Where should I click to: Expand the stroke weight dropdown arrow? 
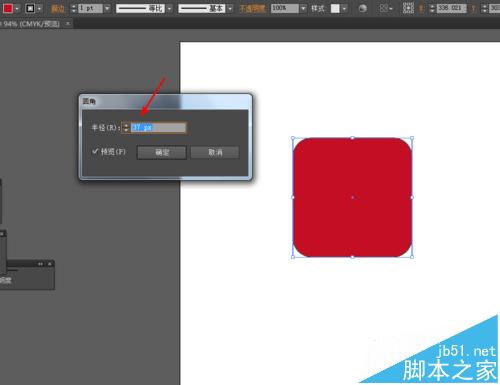107,8
